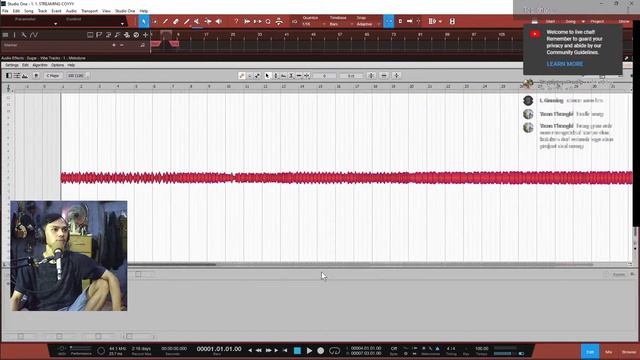Toggle IQ input quantize

click(x=294, y=22)
